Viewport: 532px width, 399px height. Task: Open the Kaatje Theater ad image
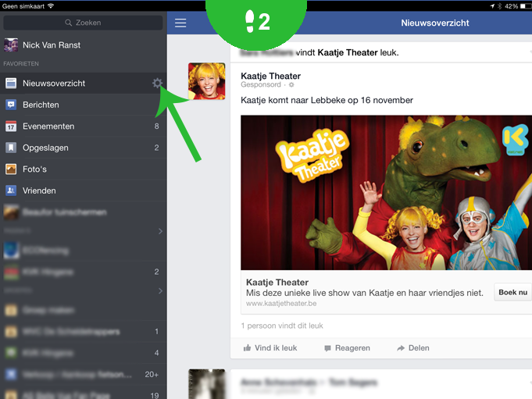click(386, 193)
